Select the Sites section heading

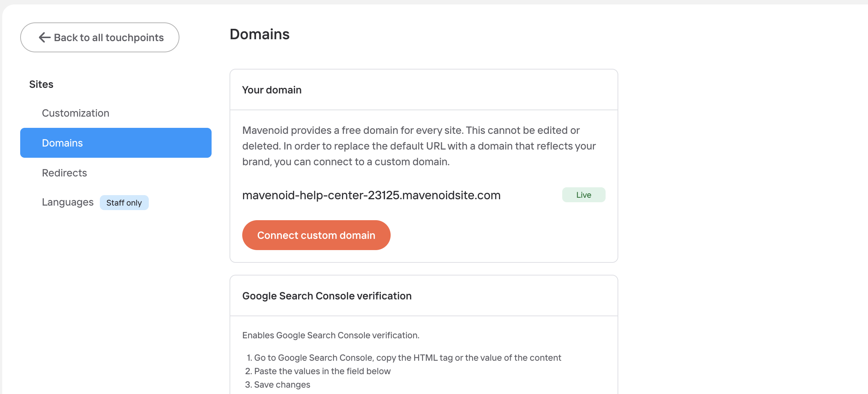tap(41, 84)
